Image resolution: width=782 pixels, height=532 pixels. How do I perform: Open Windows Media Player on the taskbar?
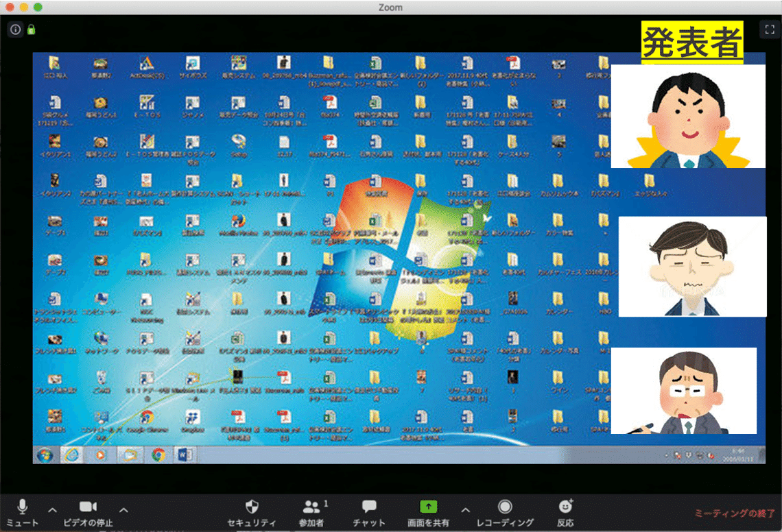tap(101, 455)
